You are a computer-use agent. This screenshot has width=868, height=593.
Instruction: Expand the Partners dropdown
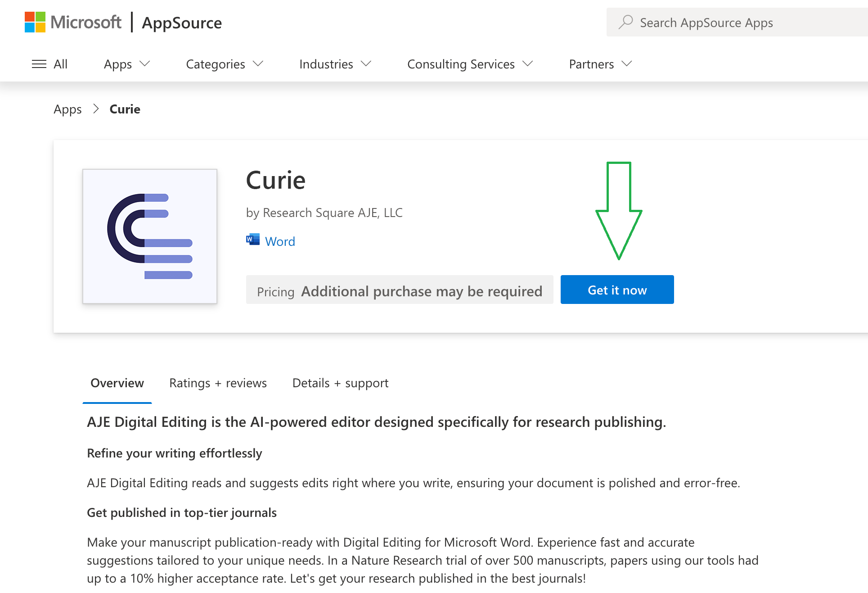coord(601,64)
